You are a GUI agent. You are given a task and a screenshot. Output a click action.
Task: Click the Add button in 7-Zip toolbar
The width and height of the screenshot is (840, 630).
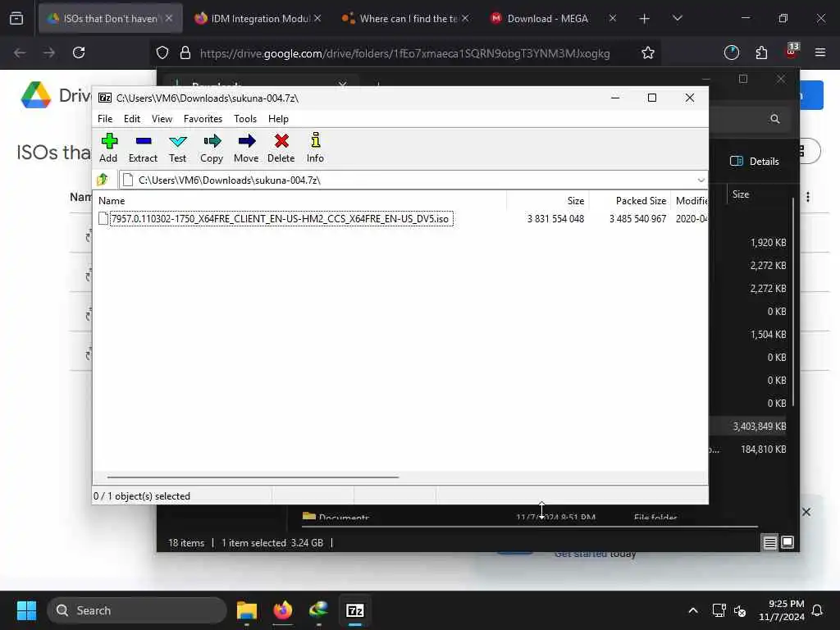pos(108,148)
